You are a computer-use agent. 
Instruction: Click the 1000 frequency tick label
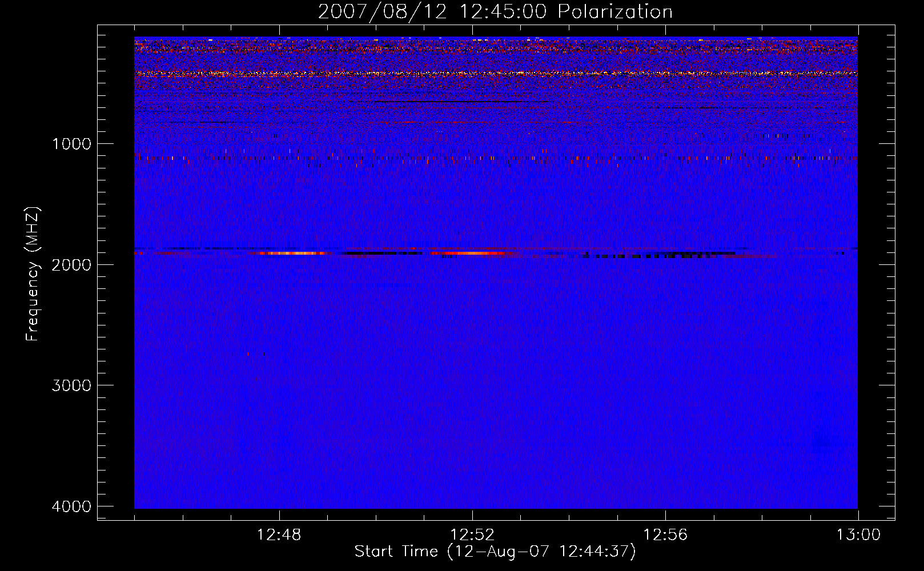(x=72, y=143)
